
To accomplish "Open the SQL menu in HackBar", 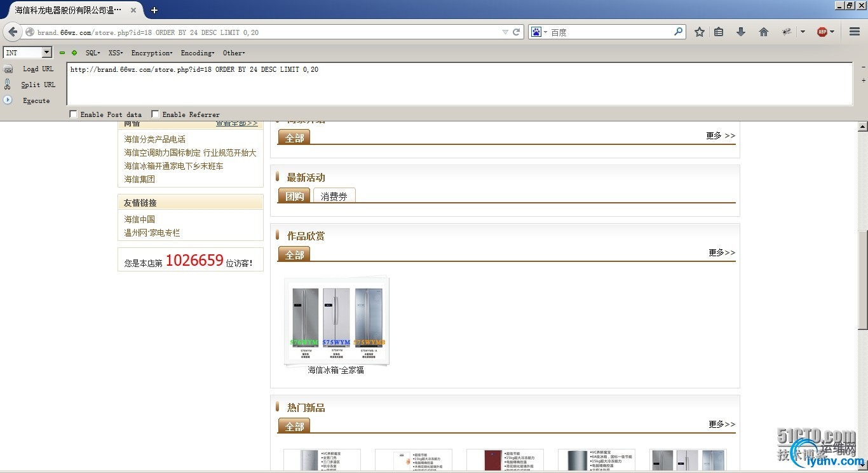I will pos(93,53).
